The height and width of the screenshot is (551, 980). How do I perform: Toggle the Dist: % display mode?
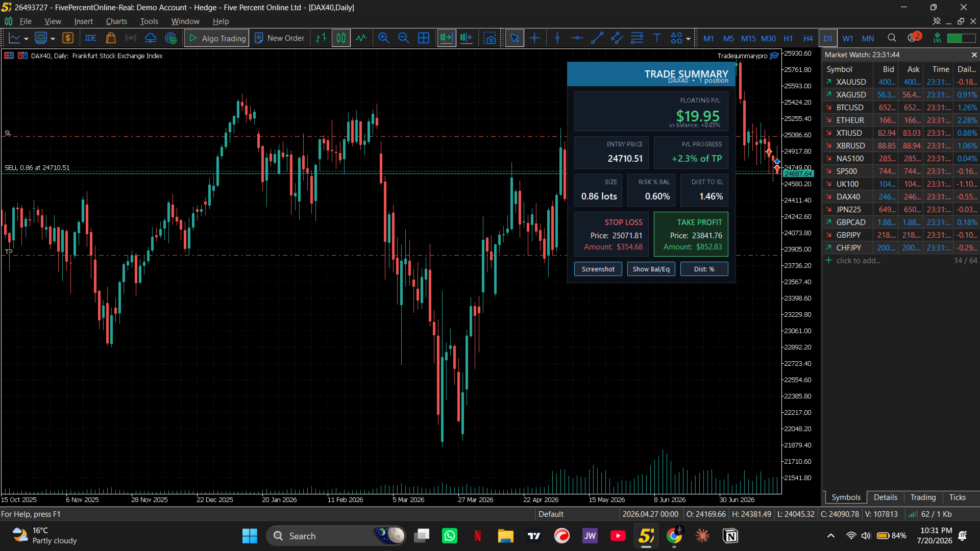[704, 269]
